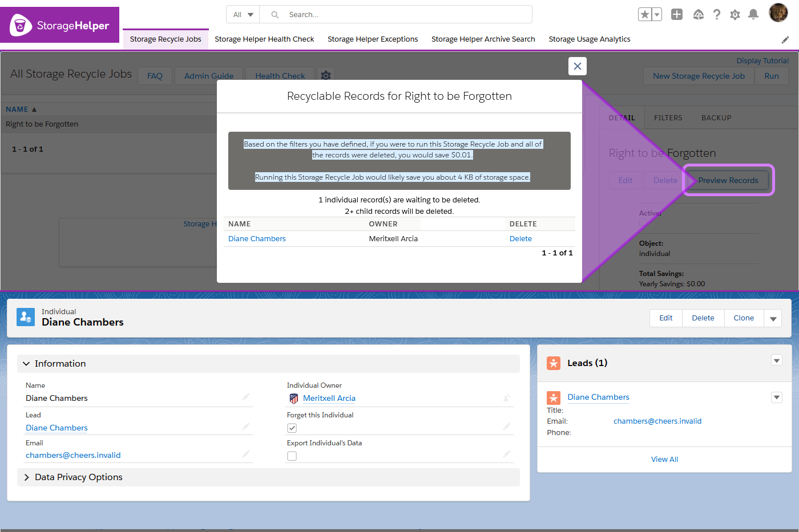
Task: Toggle Export Individual's Data checkbox
Action: 292,456
